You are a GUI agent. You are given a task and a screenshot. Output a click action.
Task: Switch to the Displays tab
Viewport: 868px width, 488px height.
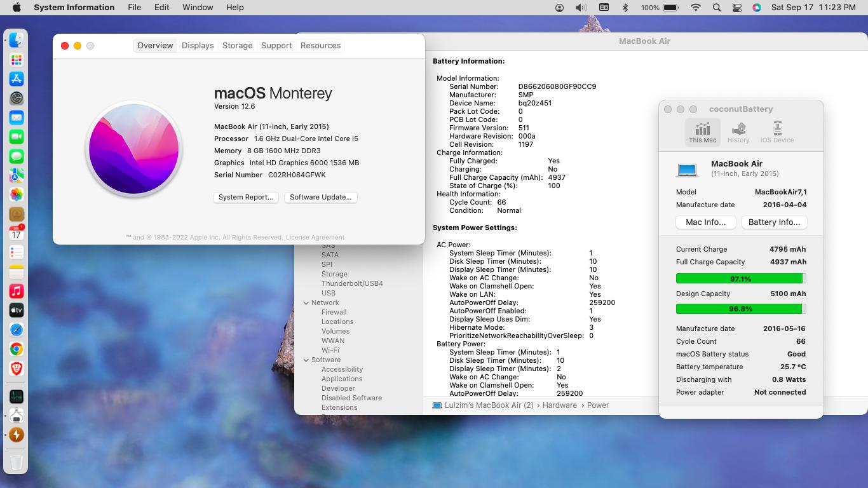pos(198,46)
